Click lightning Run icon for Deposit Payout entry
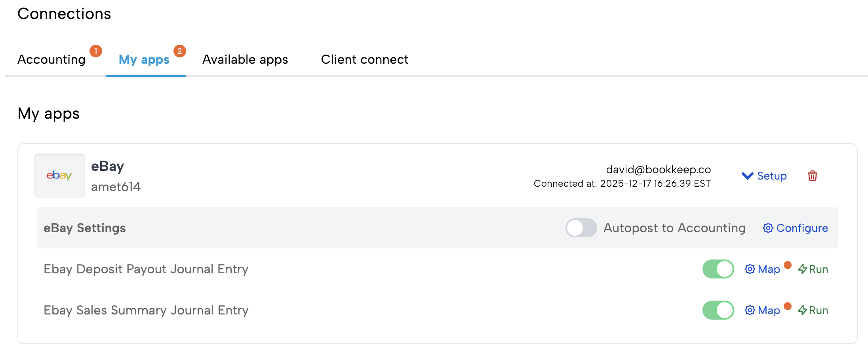868x356 pixels. pos(803,269)
